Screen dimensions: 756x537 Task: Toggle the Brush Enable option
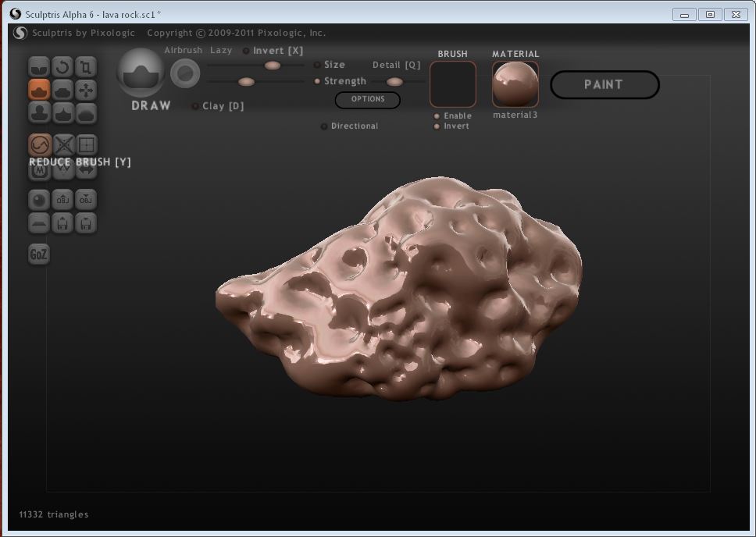[437, 116]
